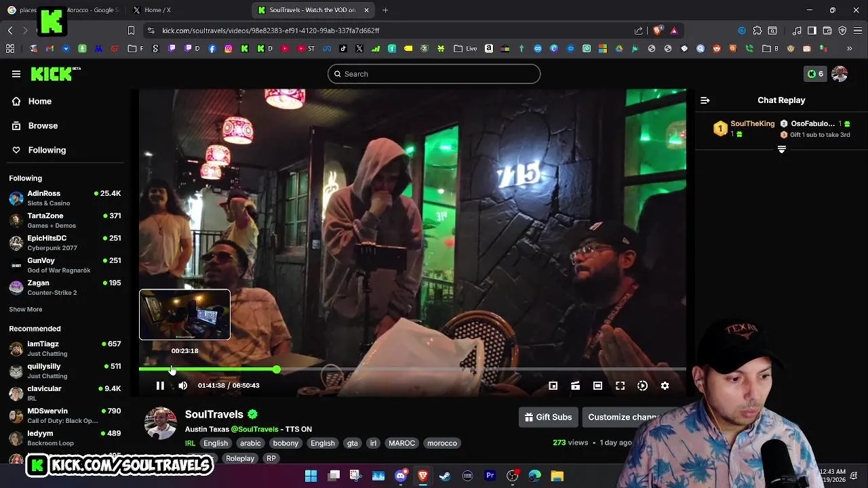868x488 pixels.
Task: Expand the following list with Show More
Action: [25, 309]
